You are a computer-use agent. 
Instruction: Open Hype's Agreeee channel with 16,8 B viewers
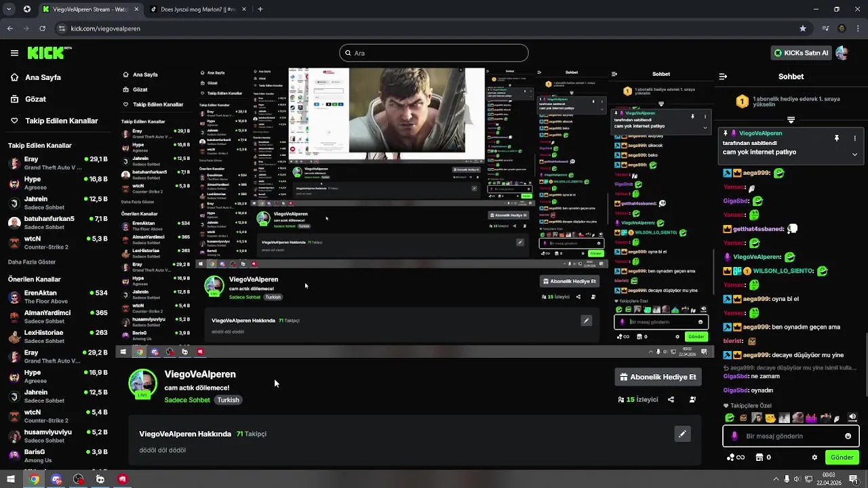tap(58, 183)
